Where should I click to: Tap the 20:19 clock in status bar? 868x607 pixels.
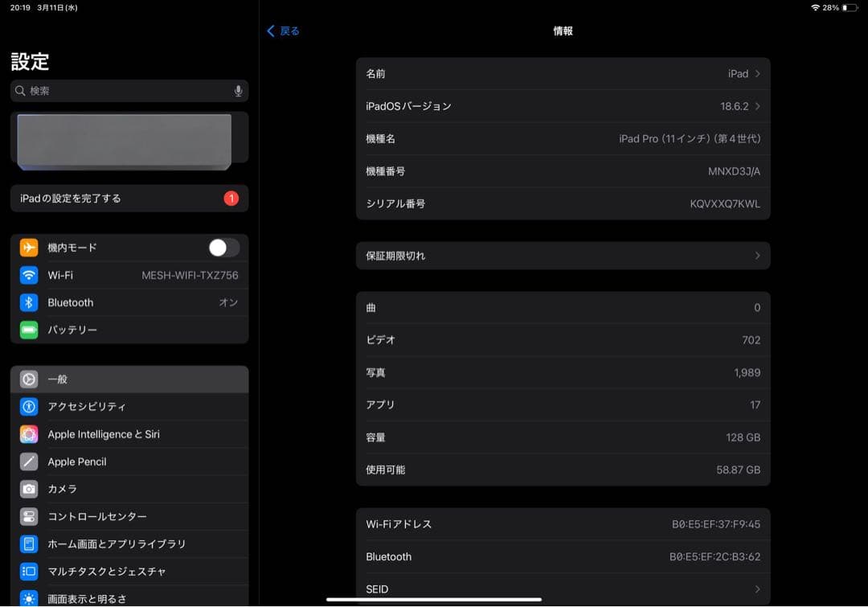20,8
